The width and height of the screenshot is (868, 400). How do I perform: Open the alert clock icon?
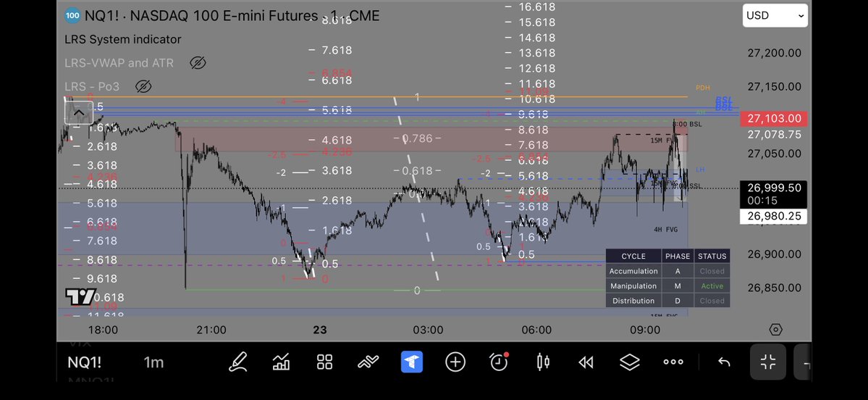499,362
